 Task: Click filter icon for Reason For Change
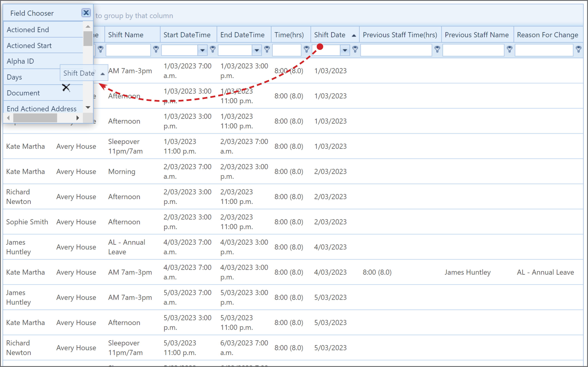coord(579,49)
